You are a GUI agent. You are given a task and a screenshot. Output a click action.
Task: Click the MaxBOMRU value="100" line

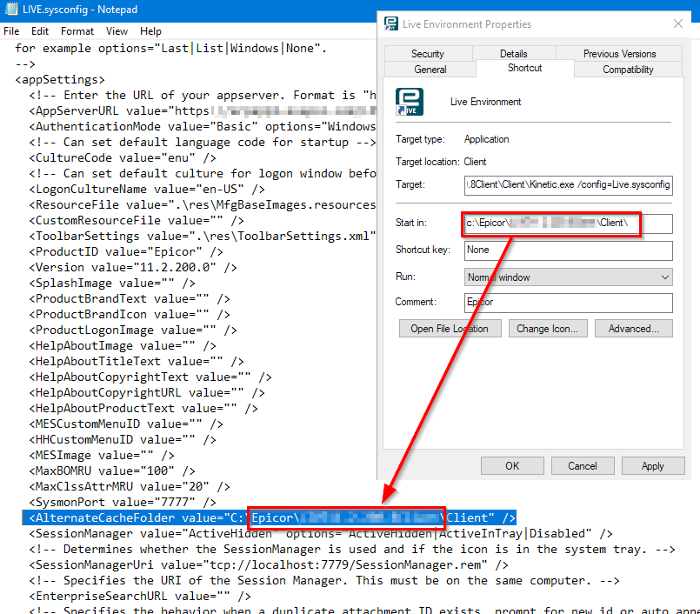(x=112, y=471)
